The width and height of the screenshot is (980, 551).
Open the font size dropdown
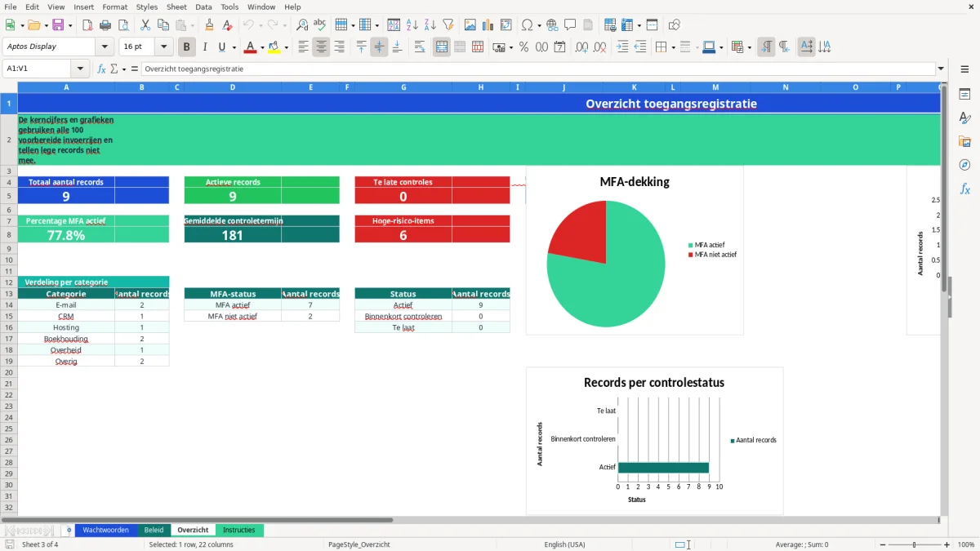coord(163,47)
